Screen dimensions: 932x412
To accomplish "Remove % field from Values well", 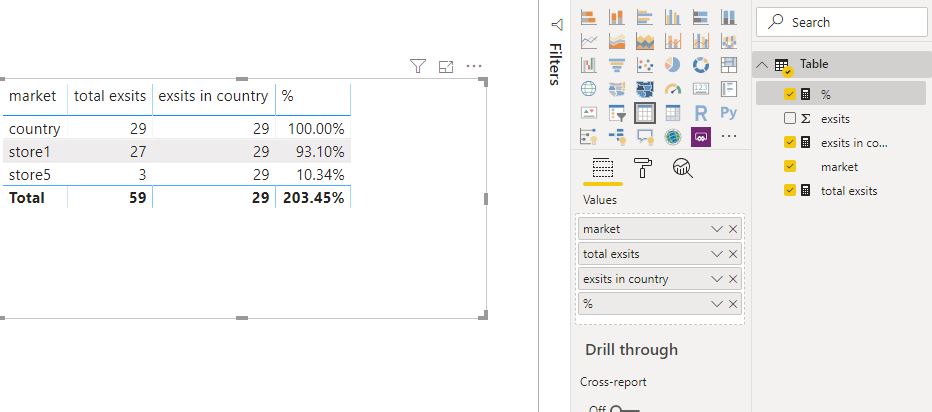I will pyautogui.click(x=733, y=304).
